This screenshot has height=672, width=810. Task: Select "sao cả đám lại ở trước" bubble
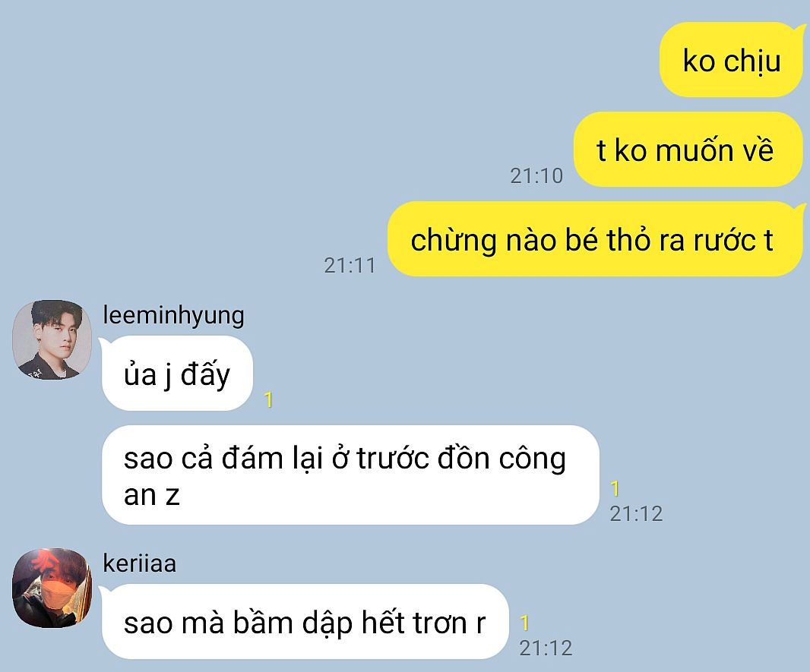350,475
